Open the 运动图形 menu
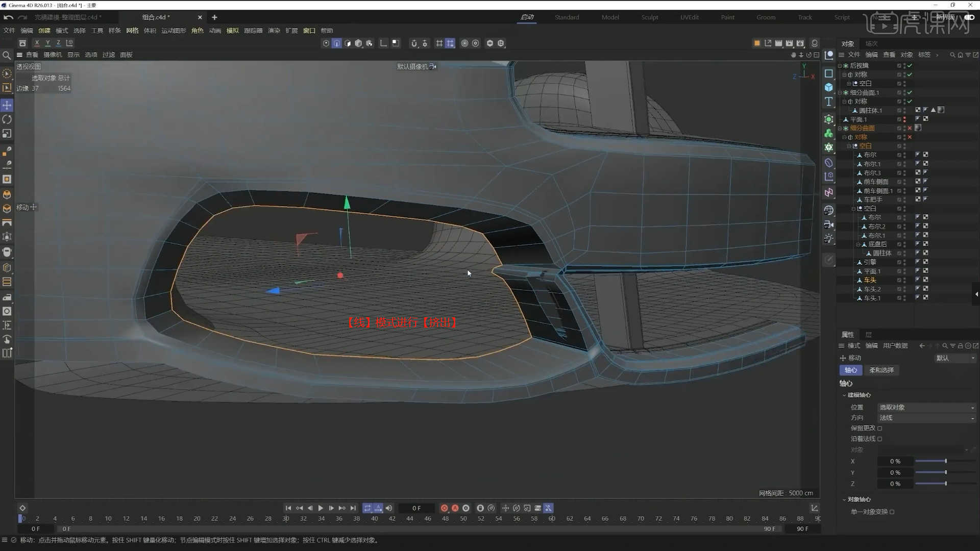The height and width of the screenshot is (551, 980). pyautogui.click(x=174, y=31)
